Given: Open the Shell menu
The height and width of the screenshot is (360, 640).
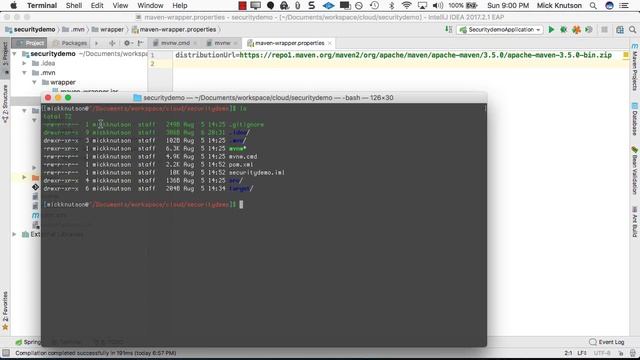Looking at the screenshot, I should click(x=74, y=6).
